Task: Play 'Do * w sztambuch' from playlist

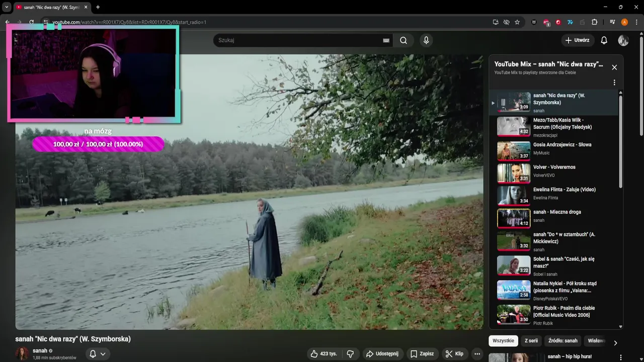Action: tap(553, 241)
